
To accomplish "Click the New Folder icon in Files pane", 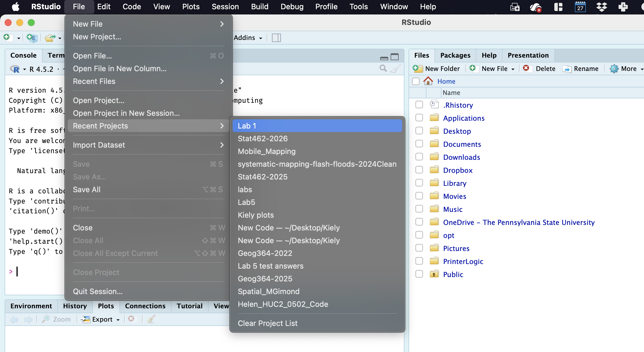I will point(417,69).
